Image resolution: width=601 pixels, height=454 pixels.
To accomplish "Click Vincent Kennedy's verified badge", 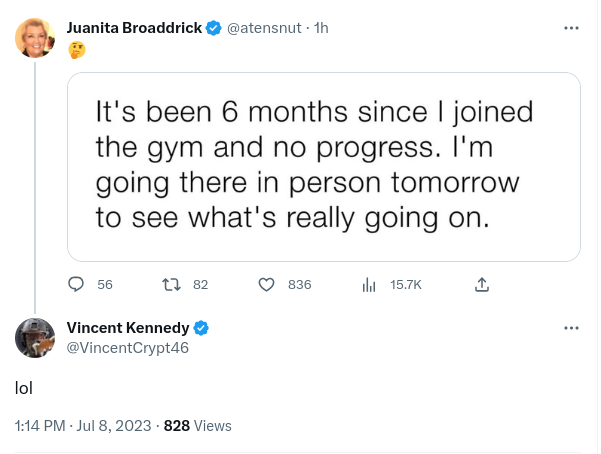I will pyautogui.click(x=200, y=328).
